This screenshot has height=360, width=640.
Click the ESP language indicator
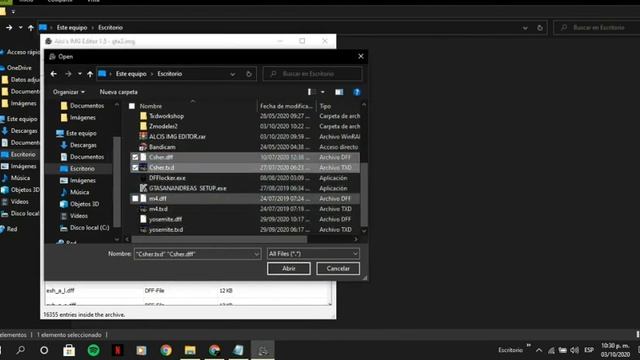pos(589,350)
